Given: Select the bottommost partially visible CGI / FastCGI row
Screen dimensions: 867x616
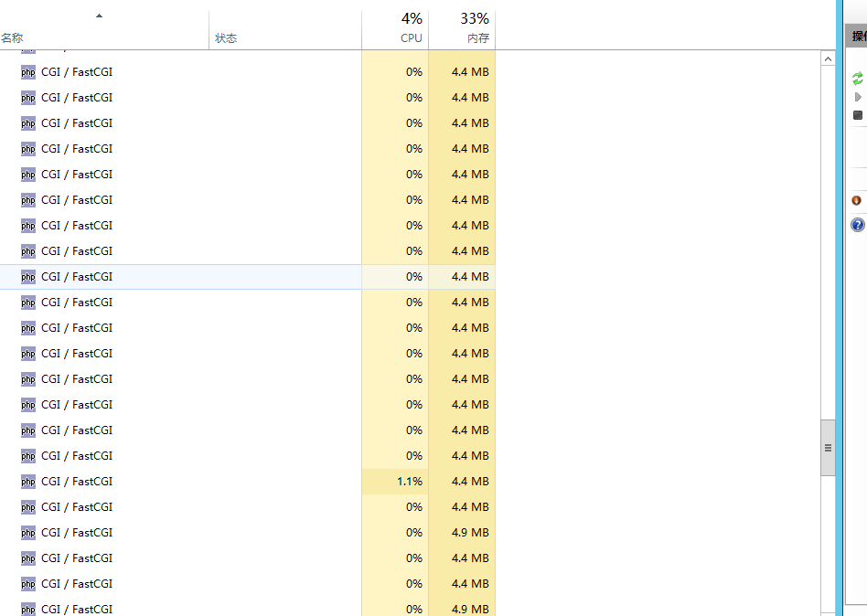Looking at the screenshot, I should coord(77,609).
